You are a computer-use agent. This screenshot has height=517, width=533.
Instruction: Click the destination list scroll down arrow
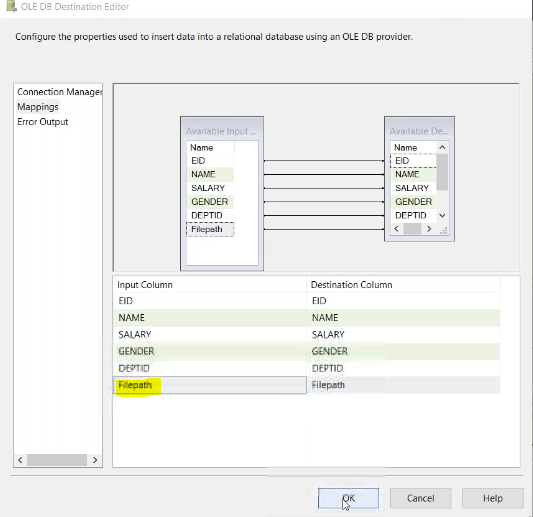coord(442,216)
